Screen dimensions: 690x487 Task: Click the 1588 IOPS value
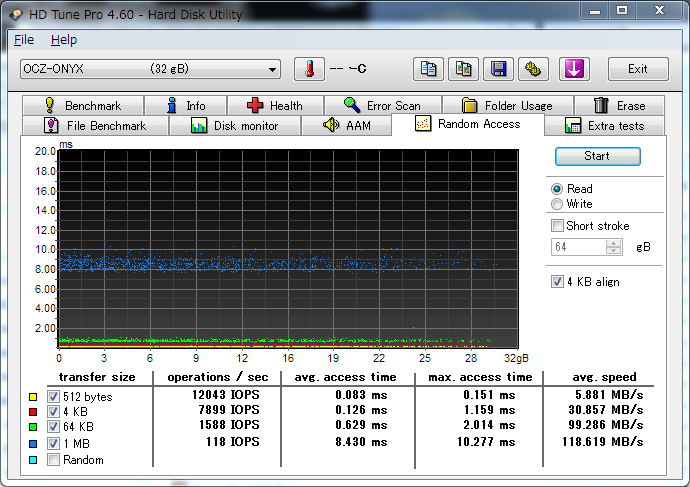[x=229, y=425]
